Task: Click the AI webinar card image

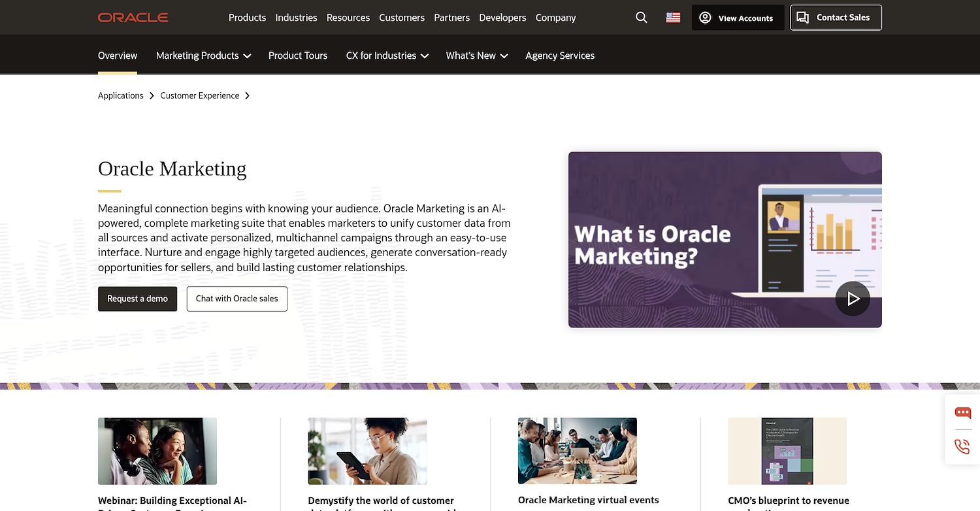Action: [157, 451]
